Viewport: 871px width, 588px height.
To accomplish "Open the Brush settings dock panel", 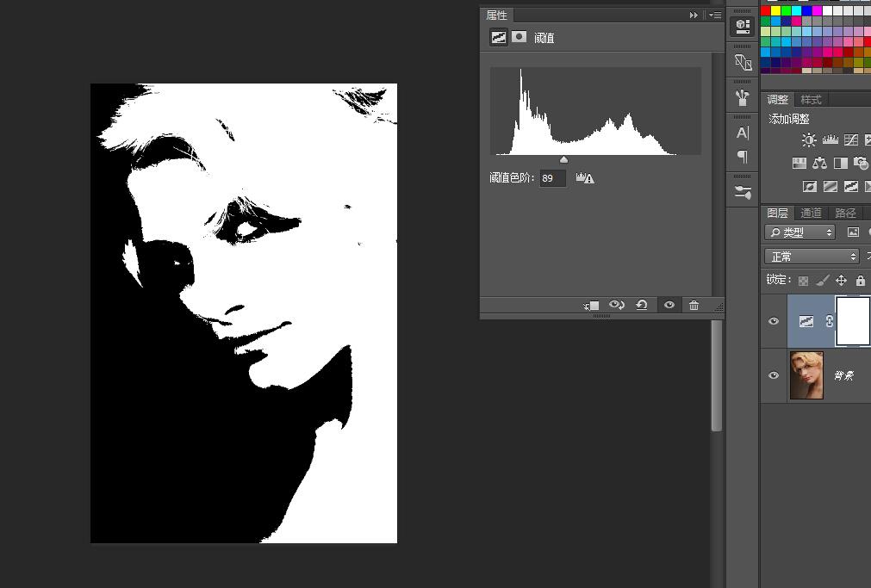I will click(743, 192).
